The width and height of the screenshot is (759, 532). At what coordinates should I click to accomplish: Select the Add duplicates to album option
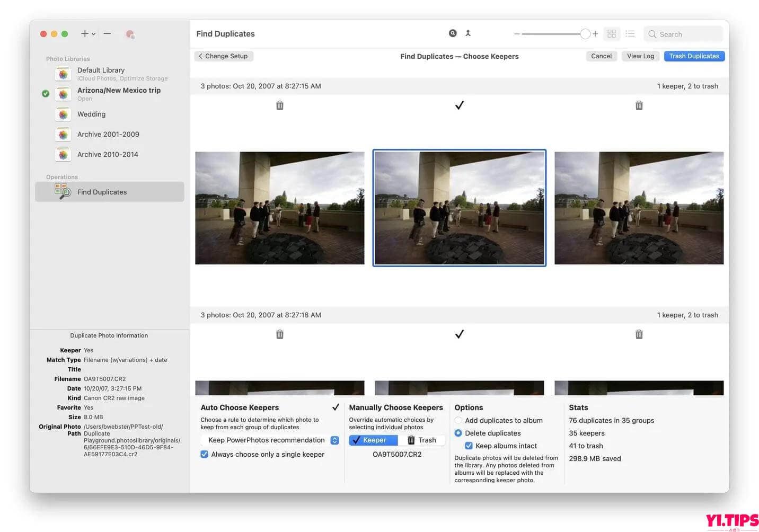(x=458, y=420)
